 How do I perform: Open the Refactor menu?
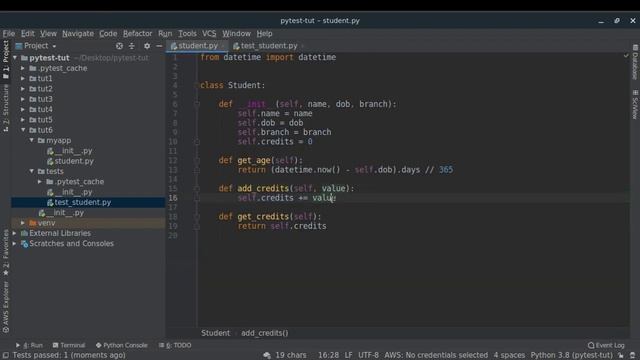point(138,33)
